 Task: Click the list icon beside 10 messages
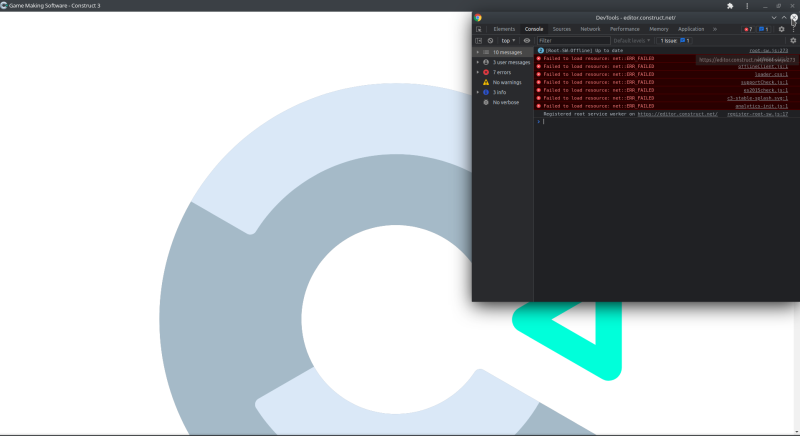pos(486,52)
